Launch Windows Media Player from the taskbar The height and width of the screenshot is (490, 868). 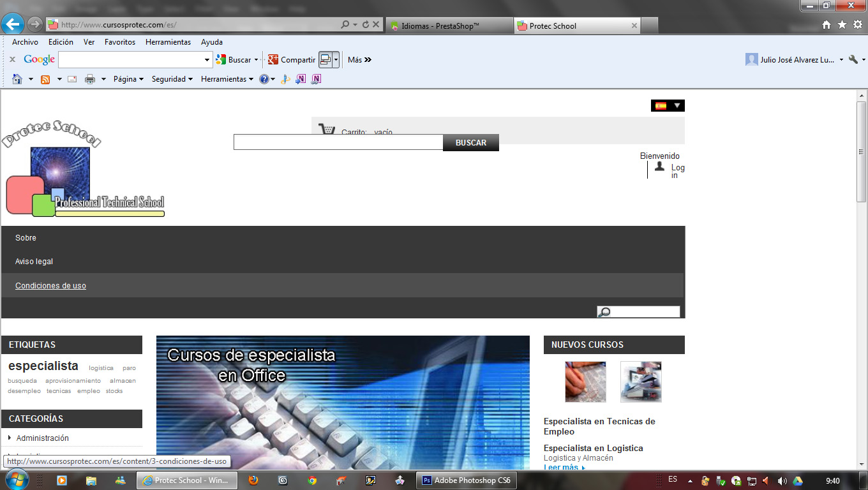pos(62,480)
